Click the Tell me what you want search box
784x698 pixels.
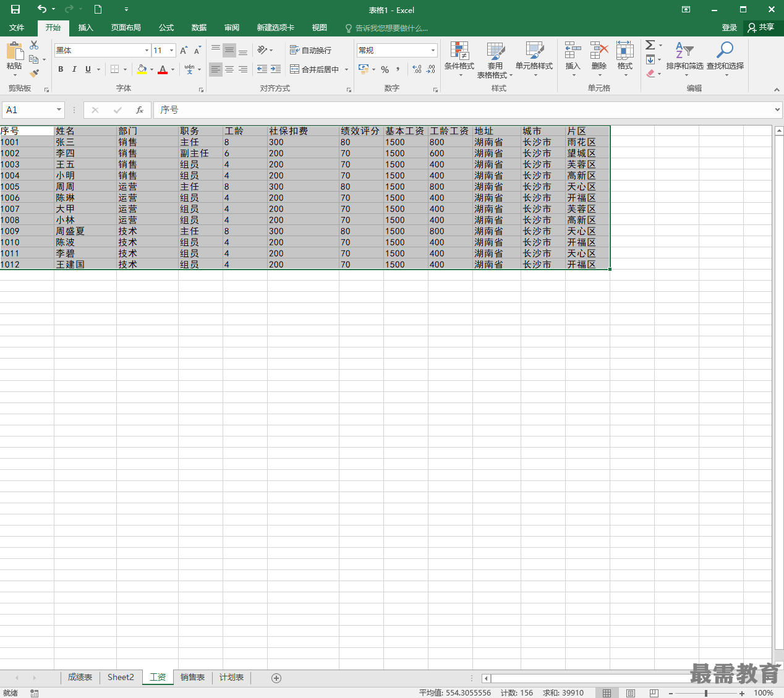click(x=386, y=28)
